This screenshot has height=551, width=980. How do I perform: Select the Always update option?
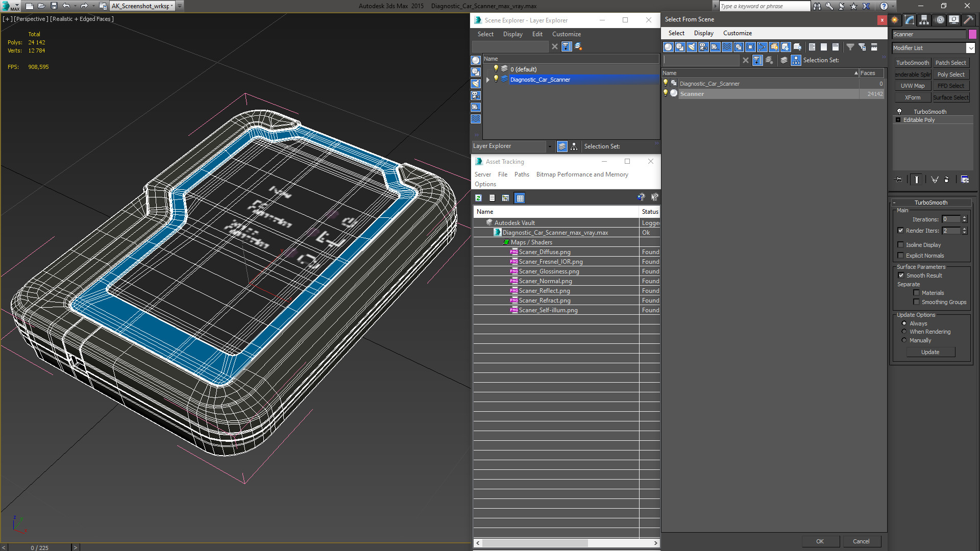(x=904, y=323)
